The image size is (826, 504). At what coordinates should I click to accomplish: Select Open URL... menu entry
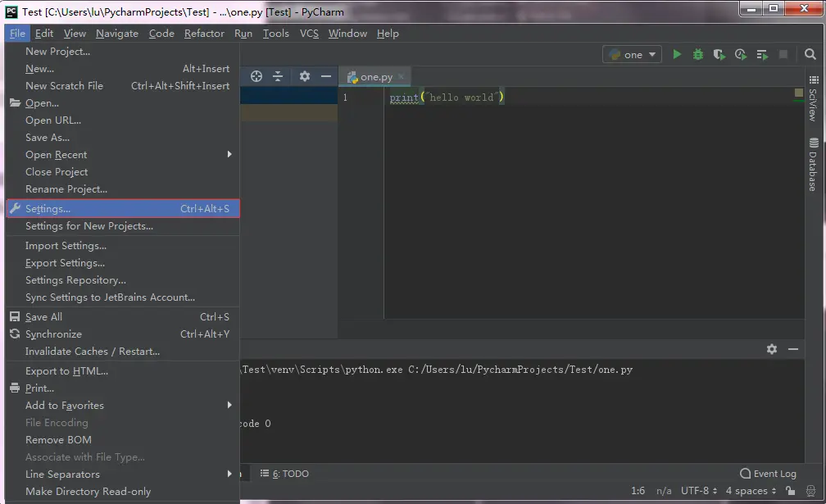[x=122, y=120]
